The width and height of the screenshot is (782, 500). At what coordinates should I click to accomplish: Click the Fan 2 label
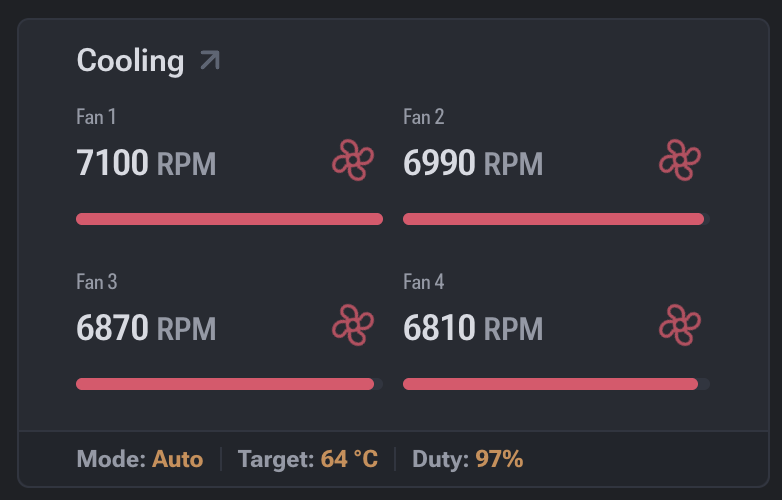(x=424, y=117)
